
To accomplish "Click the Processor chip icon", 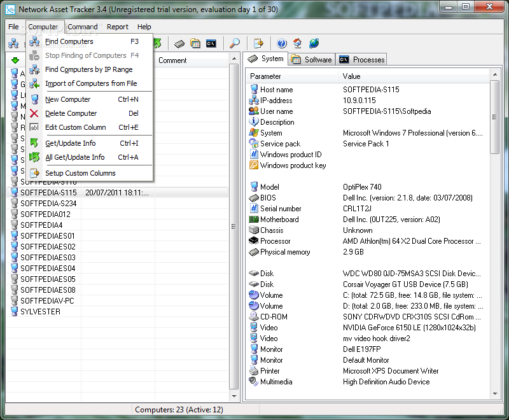I will 254,241.
